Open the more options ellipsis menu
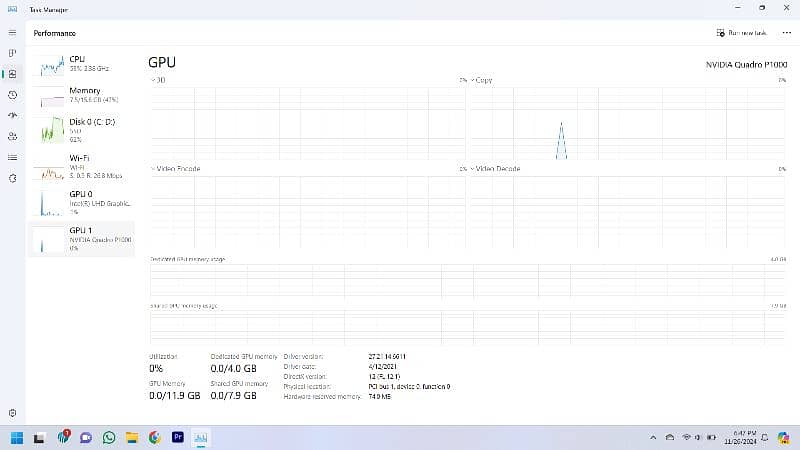Viewport: 800px width, 450px height. 786,33
